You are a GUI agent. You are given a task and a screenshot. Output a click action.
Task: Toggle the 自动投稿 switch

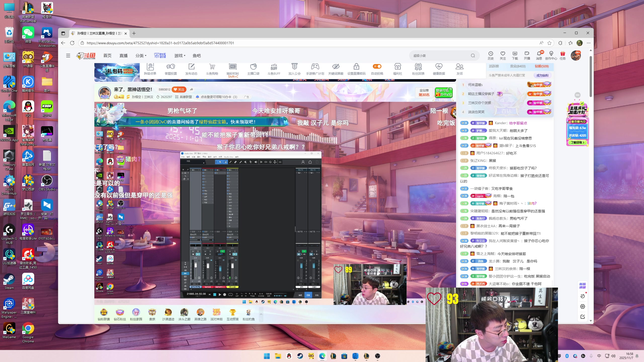pyautogui.click(x=377, y=66)
